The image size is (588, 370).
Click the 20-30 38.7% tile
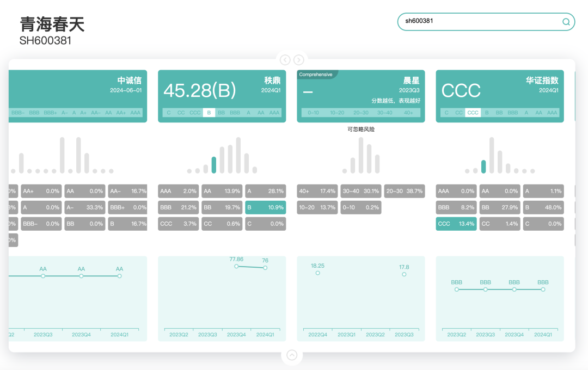coord(405,191)
